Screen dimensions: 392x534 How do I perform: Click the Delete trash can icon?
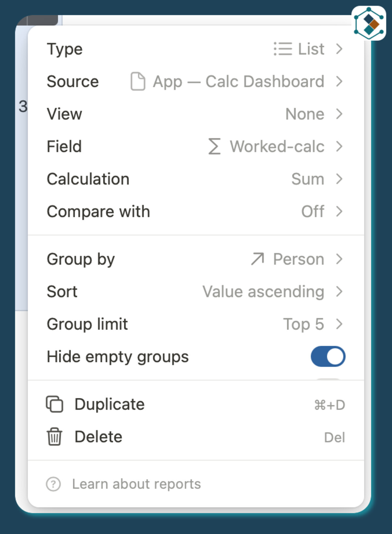pyautogui.click(x=54, y=437)
